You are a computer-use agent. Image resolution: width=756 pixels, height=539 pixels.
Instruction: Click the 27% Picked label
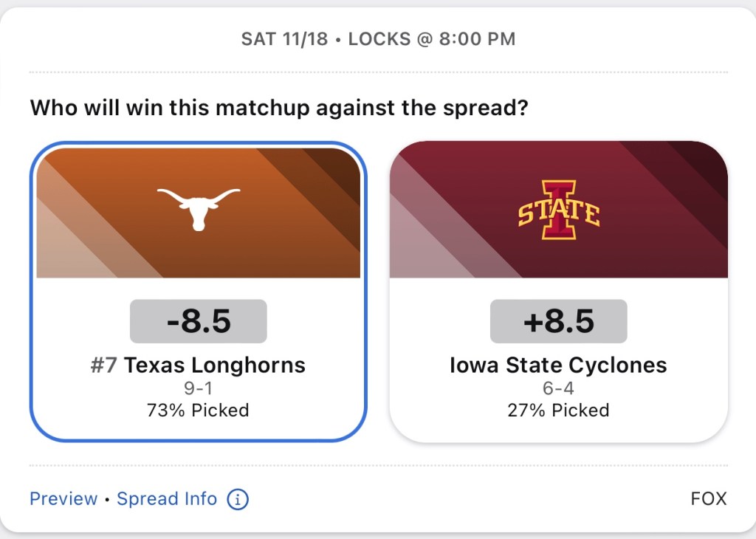558,410
